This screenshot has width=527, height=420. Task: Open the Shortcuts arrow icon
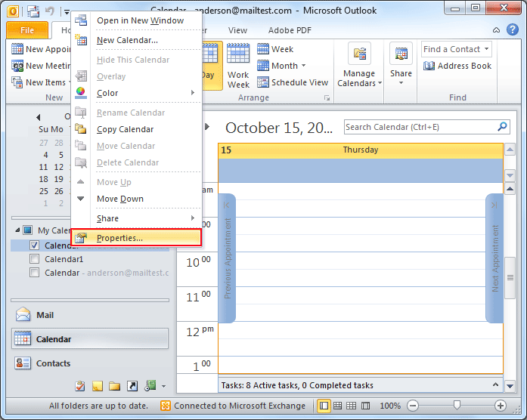[x=132, y=387]
